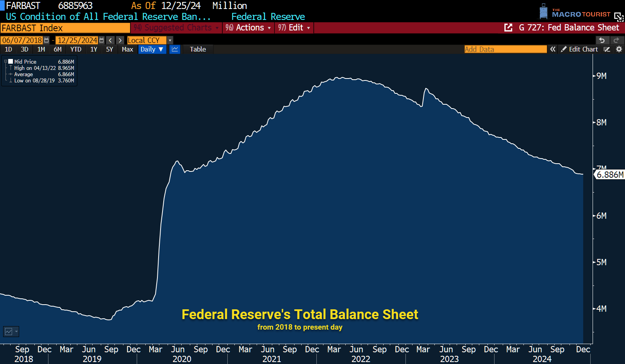The width and height of the screenshot is (625, 364).
Task: Click the 2022 year label on x-axis
Action: click(361, 359)
